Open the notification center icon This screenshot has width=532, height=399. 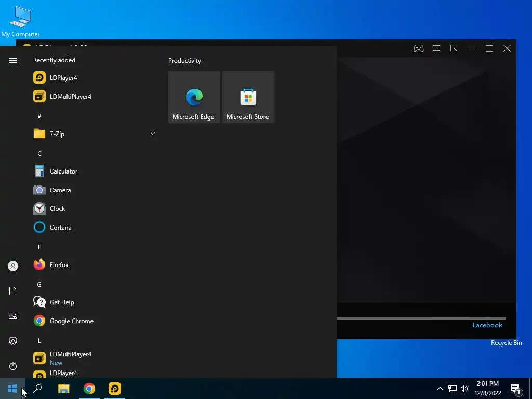[x=516, y=389]
